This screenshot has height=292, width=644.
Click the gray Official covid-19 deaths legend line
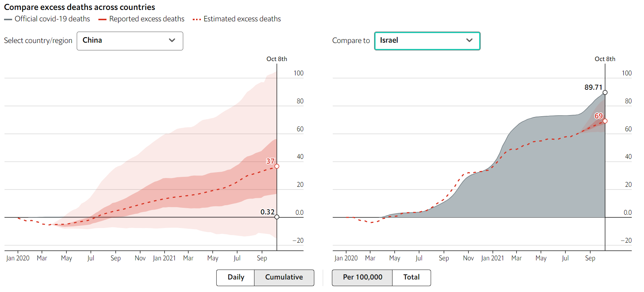8,19
